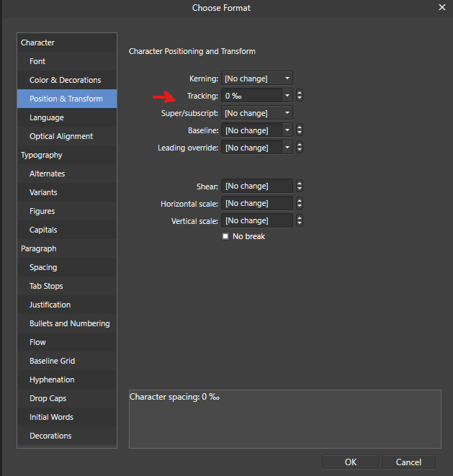Expand the Baseline dropdown arrow
The width and height of the screenshot is (453, 476).
[x=287, y=130]
